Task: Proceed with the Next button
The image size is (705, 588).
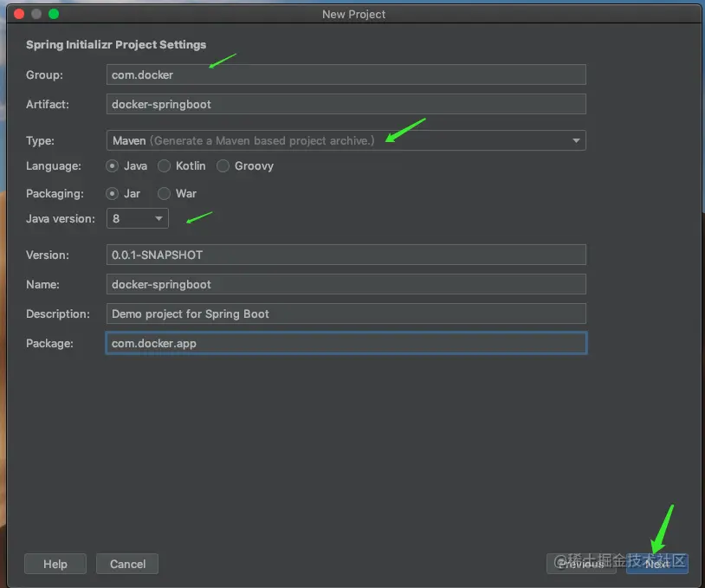Action: coord(656,564)
